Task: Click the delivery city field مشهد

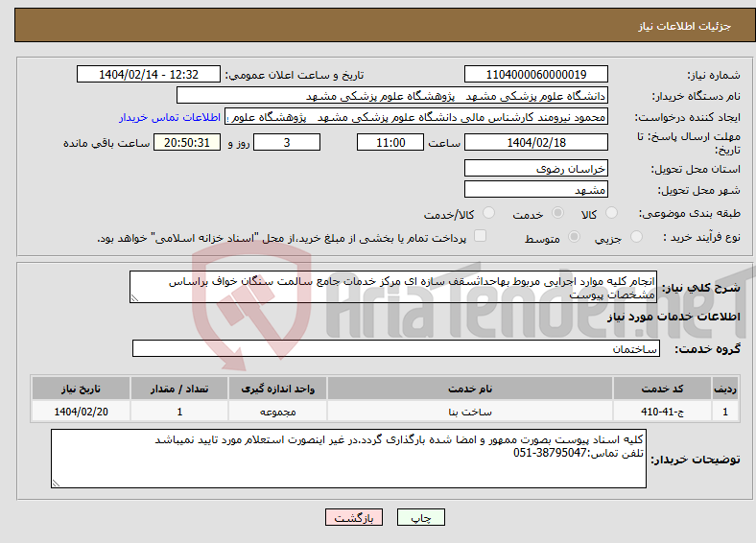Action: [535, 189]
